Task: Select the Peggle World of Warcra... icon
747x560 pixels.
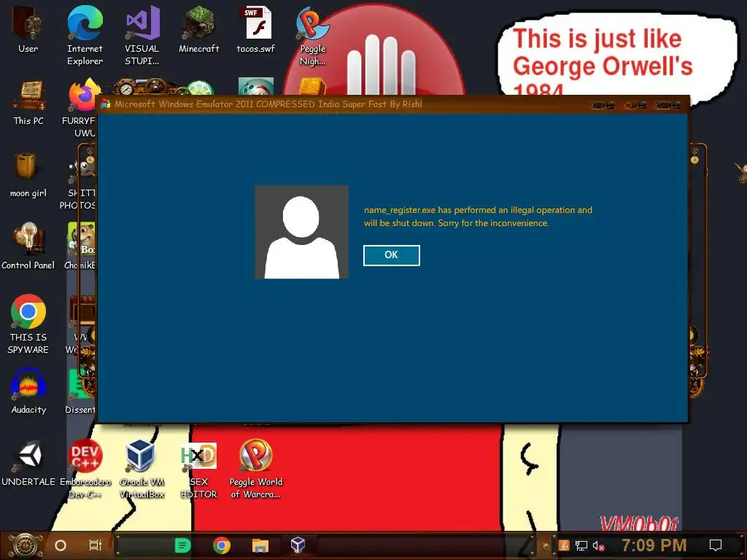Action: (256, 469)
